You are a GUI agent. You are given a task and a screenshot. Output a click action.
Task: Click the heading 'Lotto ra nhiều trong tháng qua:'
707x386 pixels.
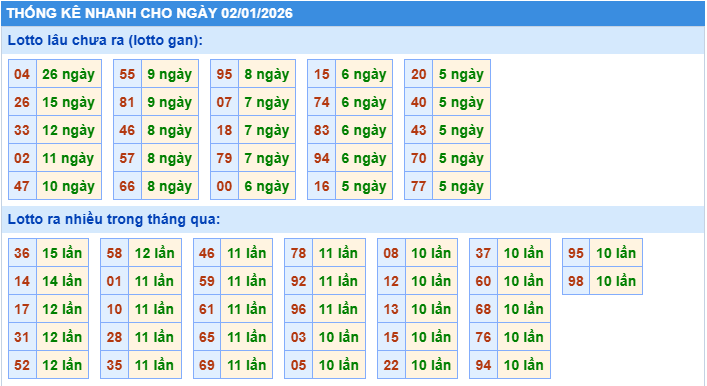coord(114,219)
